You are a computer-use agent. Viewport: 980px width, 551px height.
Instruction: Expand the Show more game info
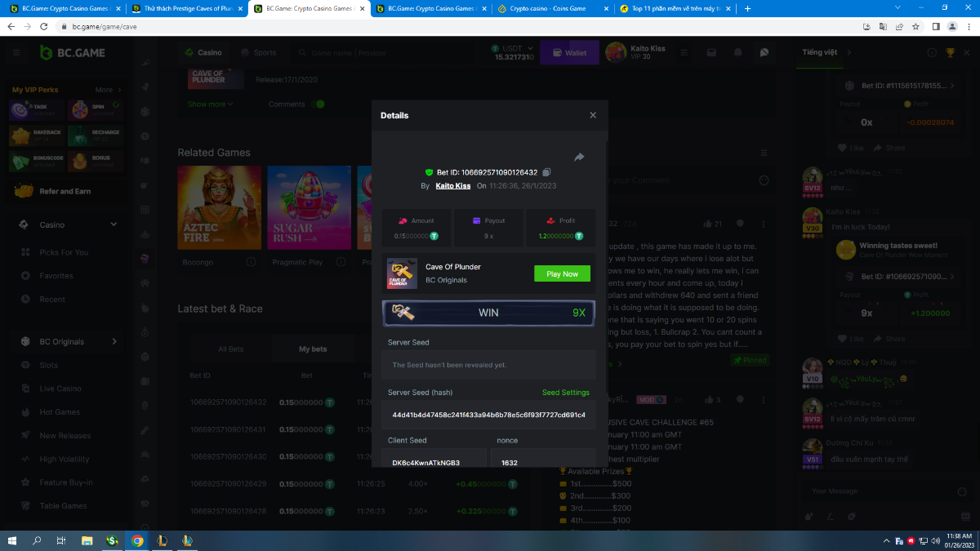click(210, 104)
